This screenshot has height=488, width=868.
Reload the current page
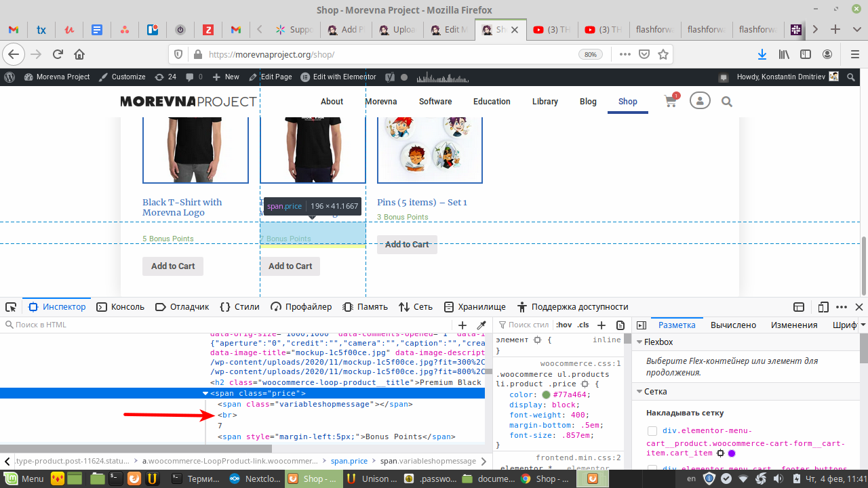click(58, 54)
